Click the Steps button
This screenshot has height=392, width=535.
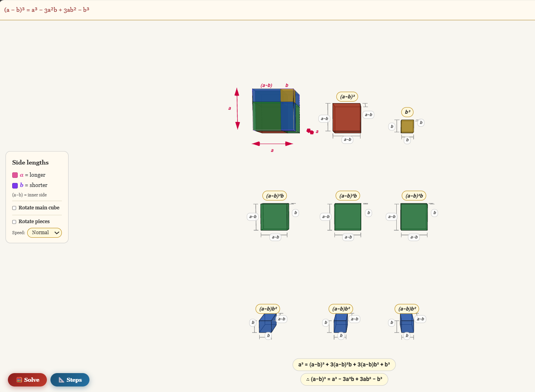pyautogui.click(x=70, y=380)
